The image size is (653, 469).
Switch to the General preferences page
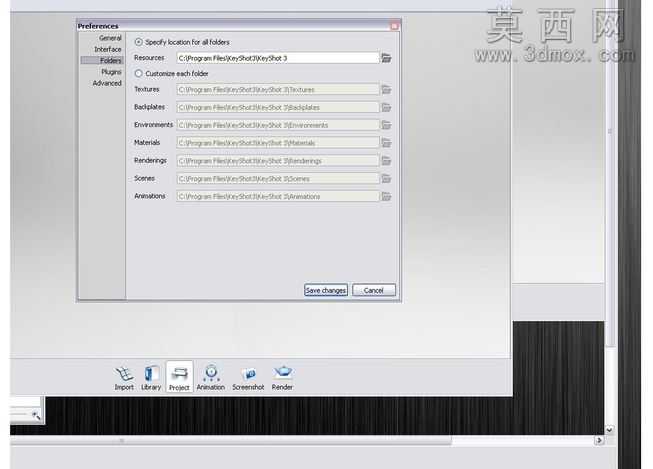point(110,38)
